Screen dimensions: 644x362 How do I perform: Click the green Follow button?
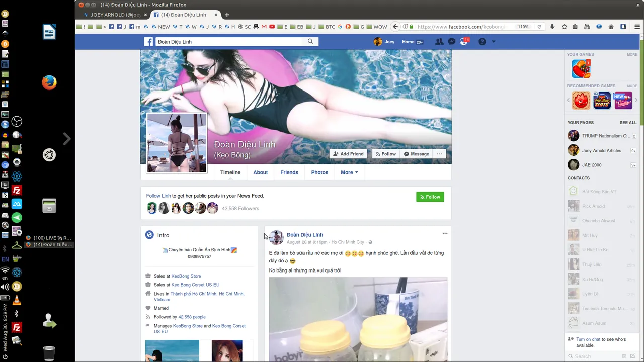(x=430, y=197)
